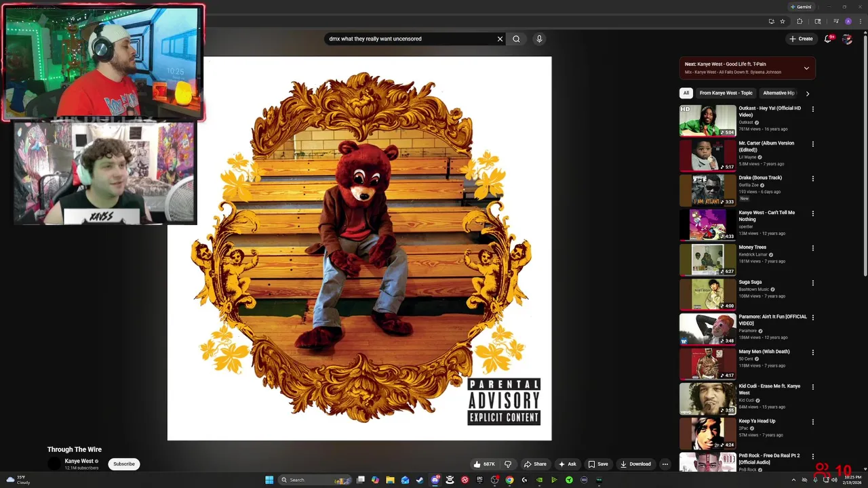Click the Through The Wire video title
868x488 pixels.
click(x=75, y=449)
